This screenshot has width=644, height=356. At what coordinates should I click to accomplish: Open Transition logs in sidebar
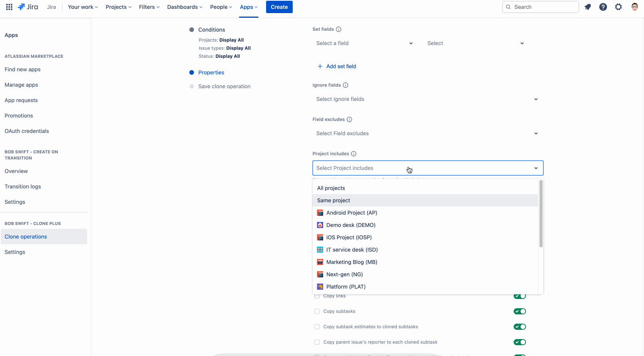(23, 186)
